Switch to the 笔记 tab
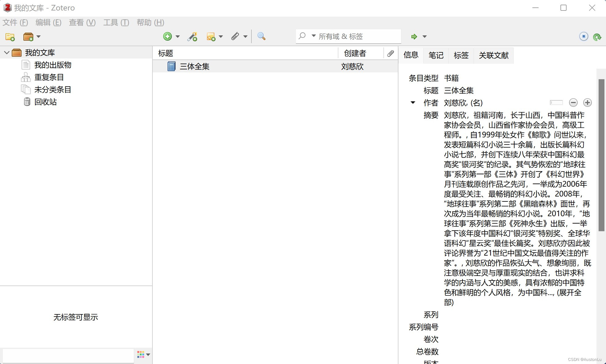This screenshot has width=606, height=364. [436, 55]
